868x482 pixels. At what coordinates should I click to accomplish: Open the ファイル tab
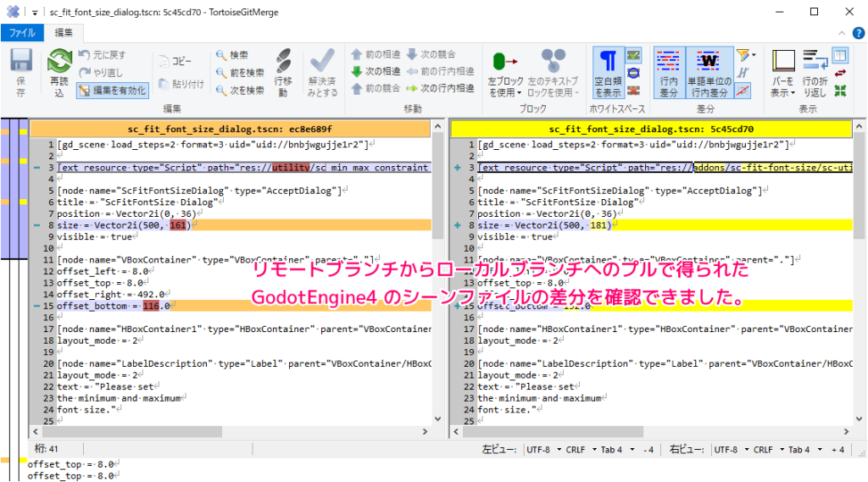(x=22, y=33)
